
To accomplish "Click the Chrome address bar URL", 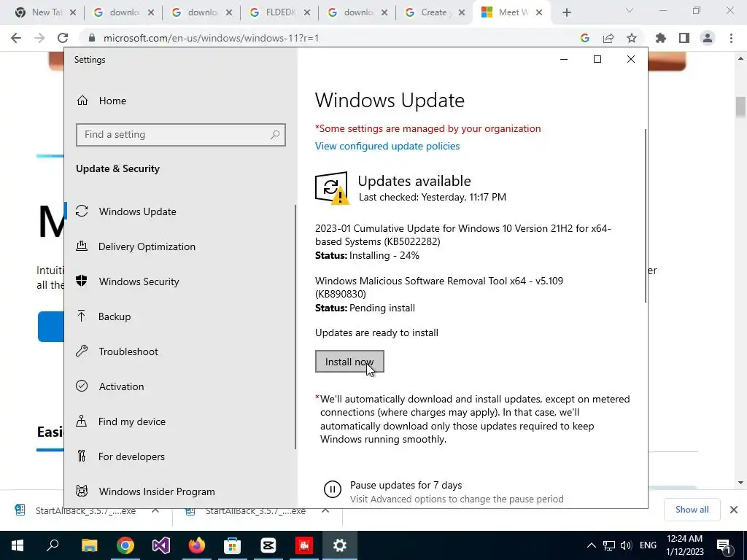I will (x=211, y=38).
